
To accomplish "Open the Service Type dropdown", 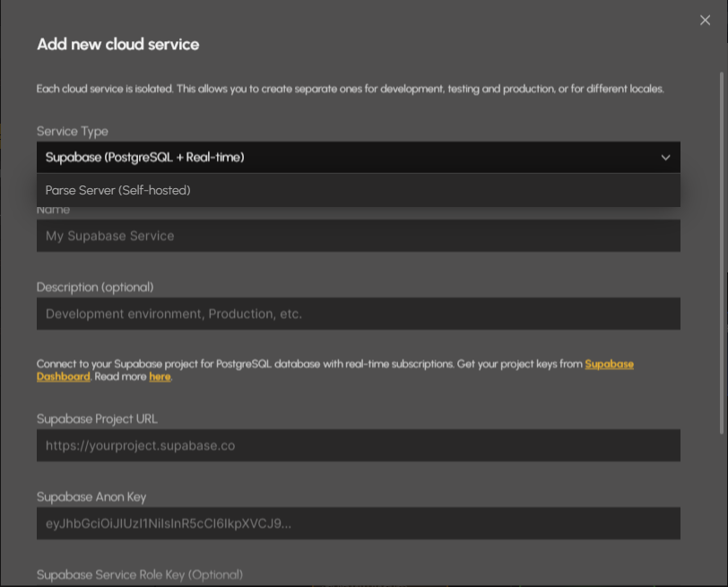I will [x=359, y=158].
